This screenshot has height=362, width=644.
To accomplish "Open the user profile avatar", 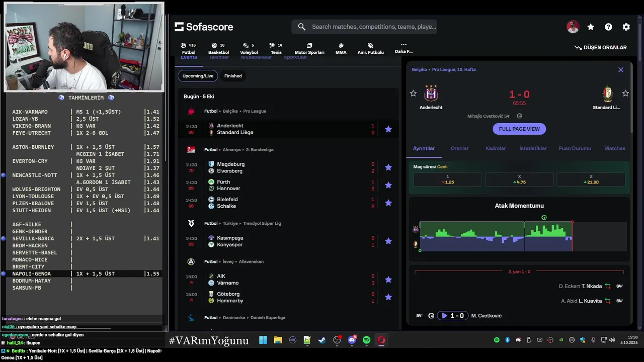I will pos(573,27).
